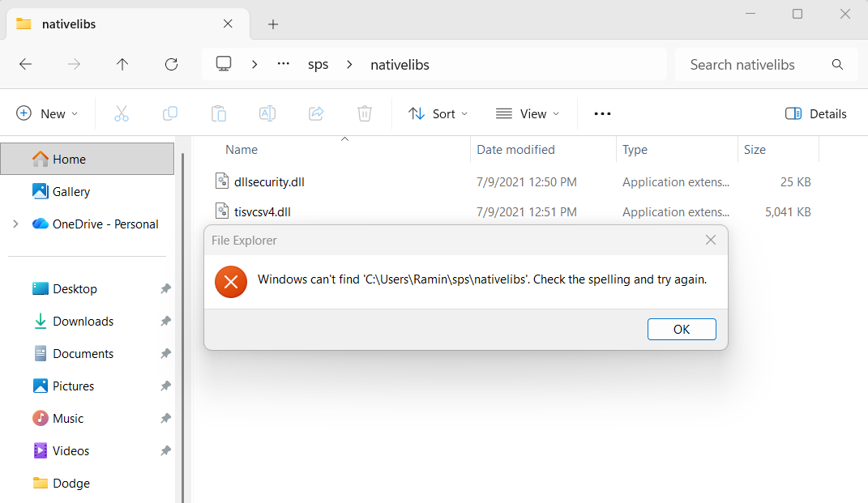The width and height of the screenshot is (868, 503).
Task: Sort by Type column header
Action: (x=635, y=149)
